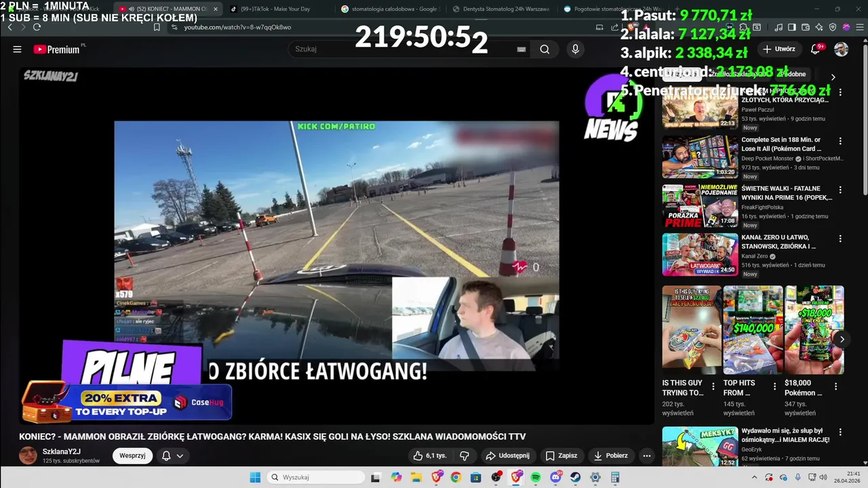Show next filter chips with arrow
This screenshot has height=488, width=868.
click(833, 77)
